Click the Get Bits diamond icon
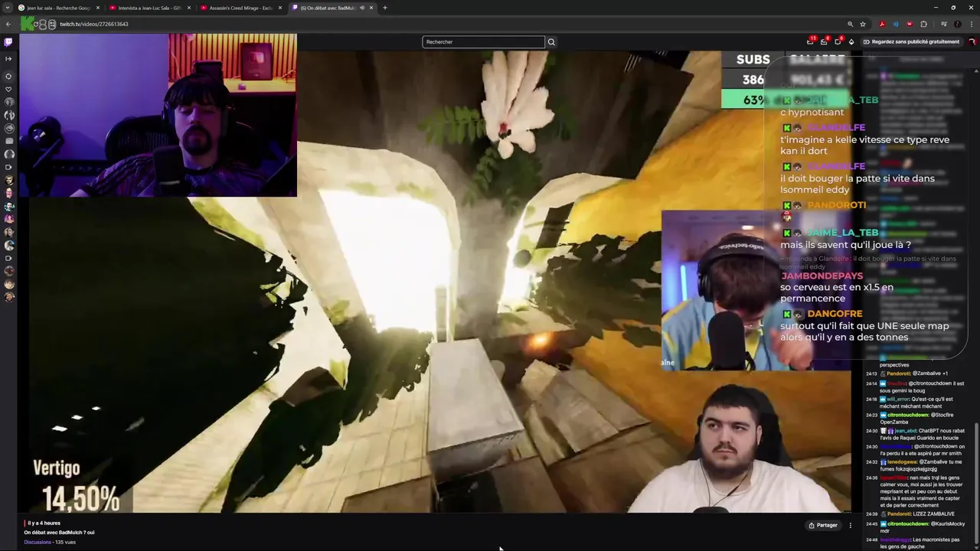 point(851,41)
